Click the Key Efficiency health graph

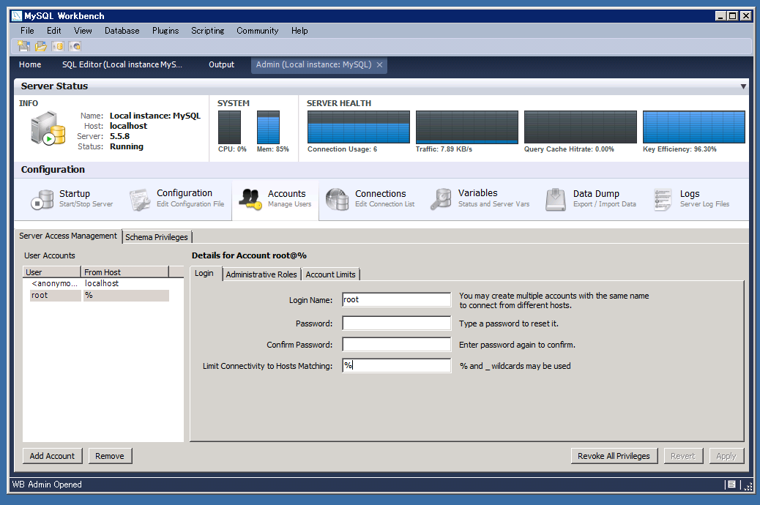coord(694,127)
